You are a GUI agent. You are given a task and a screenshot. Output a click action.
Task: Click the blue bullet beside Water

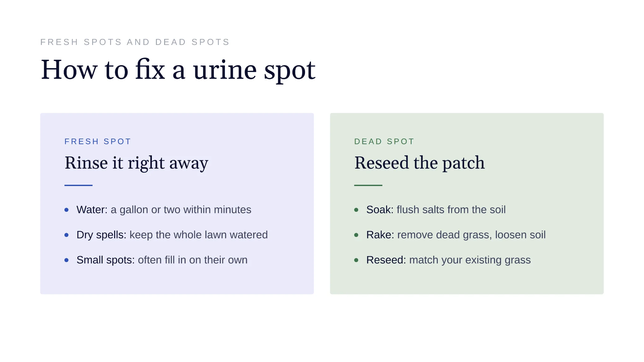tap(66, 210)
